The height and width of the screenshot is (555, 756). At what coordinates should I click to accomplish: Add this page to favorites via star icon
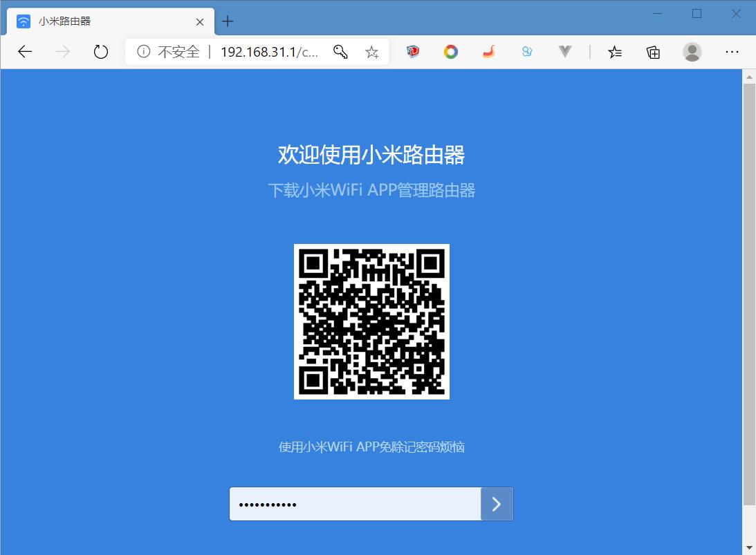click(x=372, y=51)
